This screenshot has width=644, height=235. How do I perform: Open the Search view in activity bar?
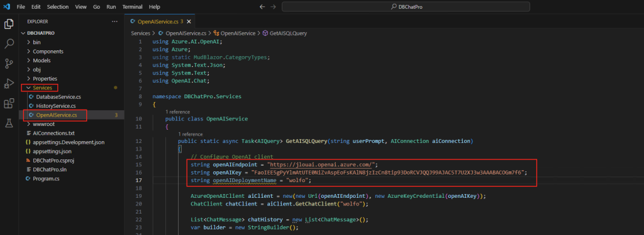pyautogui.click(x=9, y=43)
